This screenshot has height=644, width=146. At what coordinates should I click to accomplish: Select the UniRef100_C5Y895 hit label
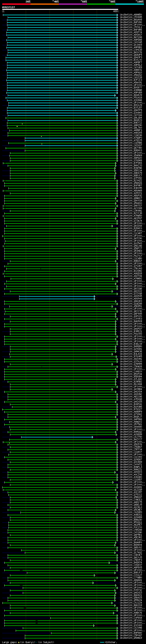point(131,17)
